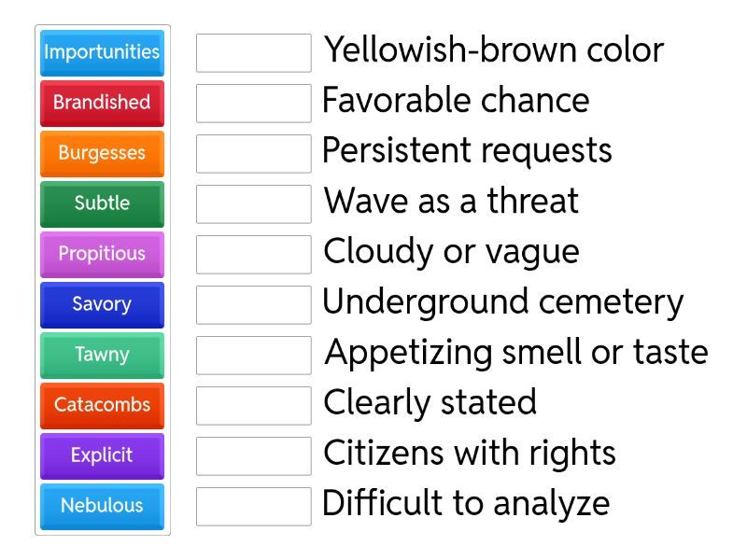The image size is (747, 560).
Task: Click the empty box for Appetizing smell or taste
Action: tap(253, 355)
